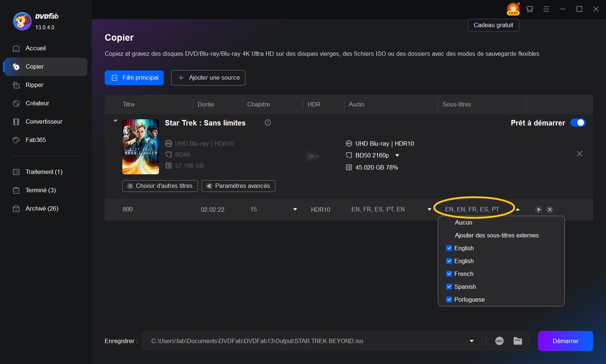606x364 pixels.
Task: Open the BD50 2160p output size dropdown
Action: tap(397, 155)
